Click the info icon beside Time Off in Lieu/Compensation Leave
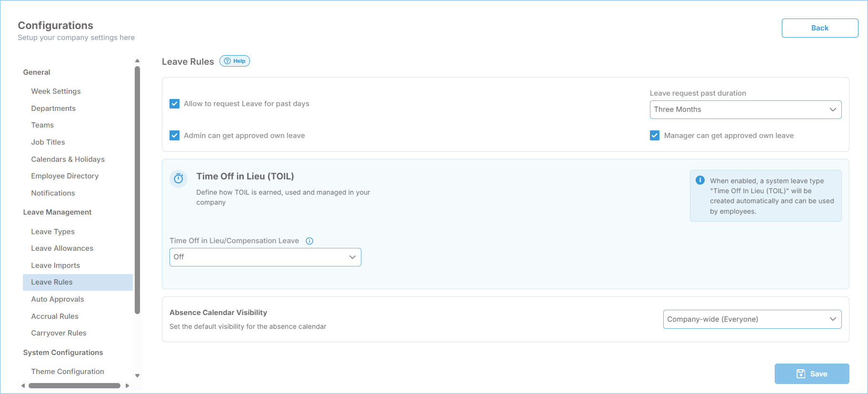Image resolution: width=868 pixels, height=394 pixels. (309, 241)
